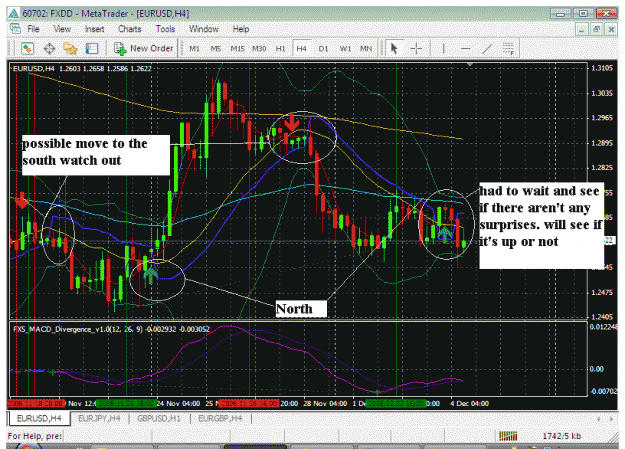The image size is (625, 449).
Task: Click the 24 Nov 04:00 time axis label
Action: tap(178, 404)
